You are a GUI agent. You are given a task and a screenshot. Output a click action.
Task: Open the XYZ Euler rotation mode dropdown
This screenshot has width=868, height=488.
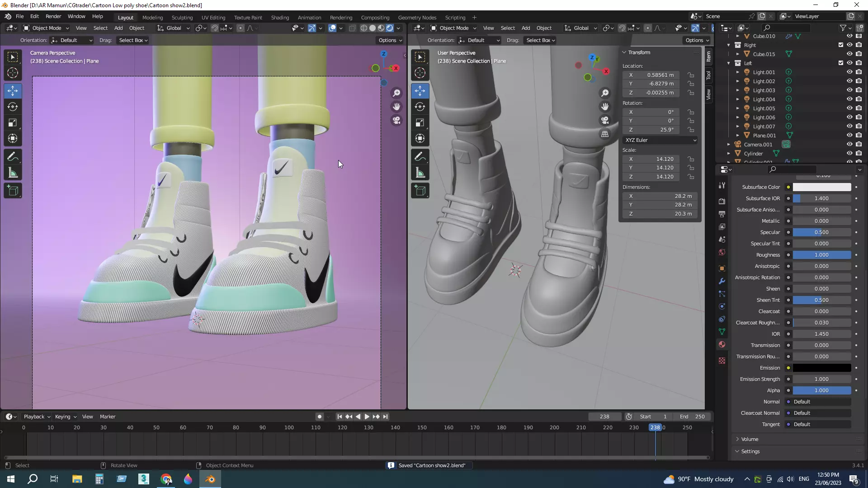[660, 140]
